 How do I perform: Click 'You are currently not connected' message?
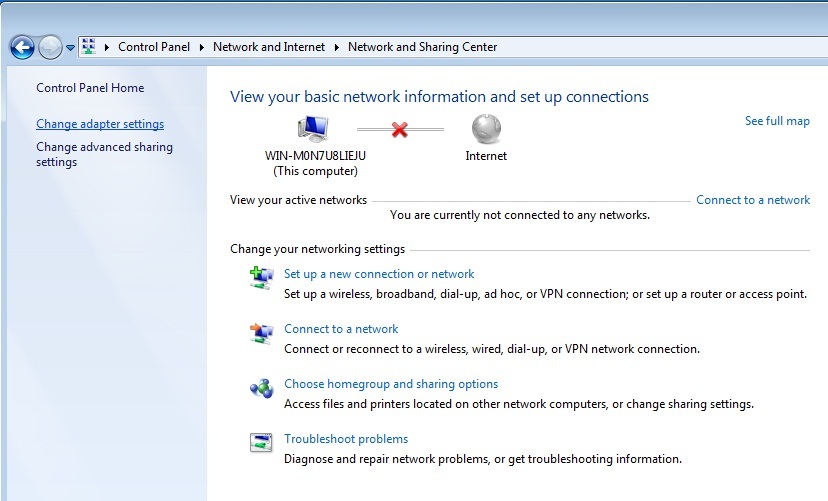point(520,215)
